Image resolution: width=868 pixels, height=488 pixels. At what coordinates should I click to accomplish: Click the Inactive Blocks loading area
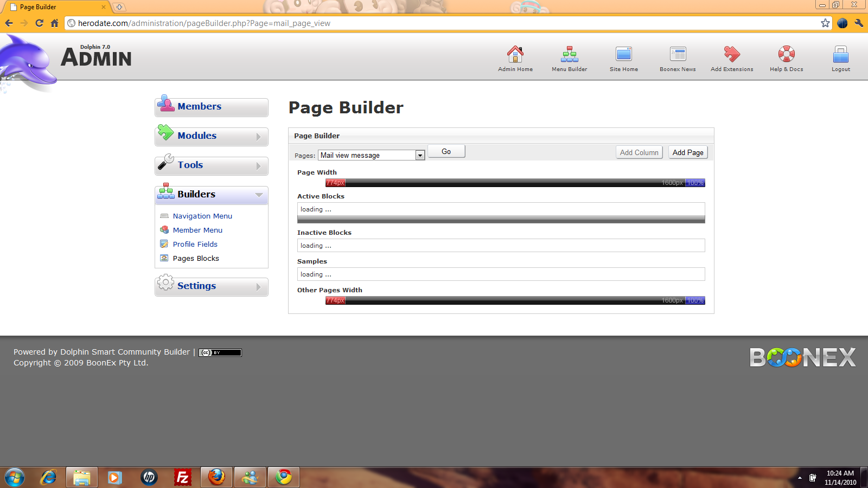click(x=501, y=246)
